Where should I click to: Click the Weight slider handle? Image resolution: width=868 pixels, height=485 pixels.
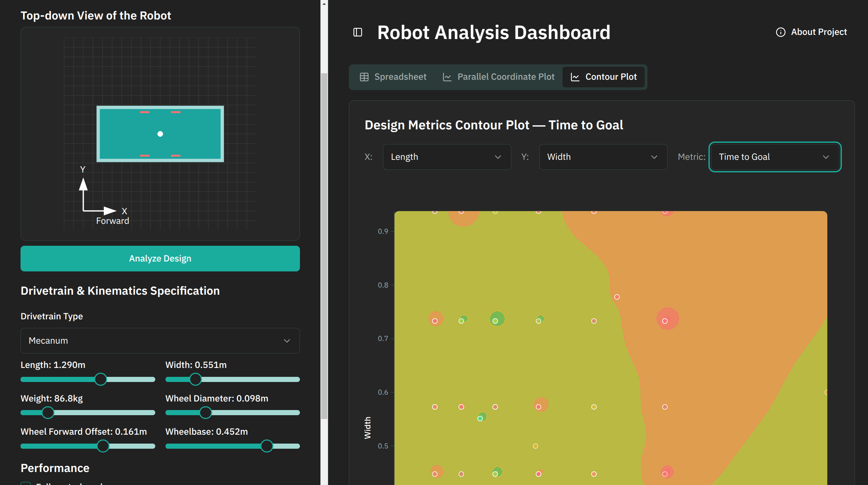pos(48,412)
